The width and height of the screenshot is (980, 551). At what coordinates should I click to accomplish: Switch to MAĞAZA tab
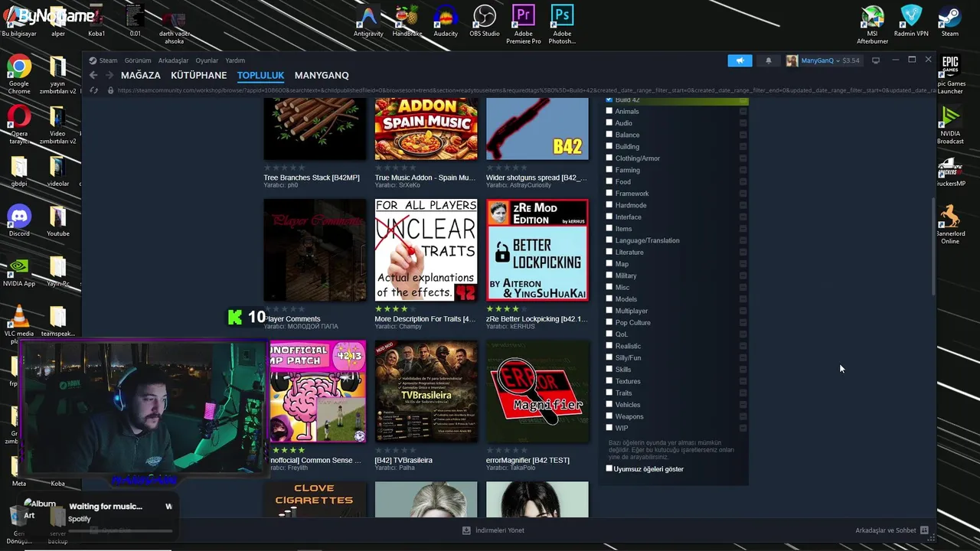pos(141,75)
